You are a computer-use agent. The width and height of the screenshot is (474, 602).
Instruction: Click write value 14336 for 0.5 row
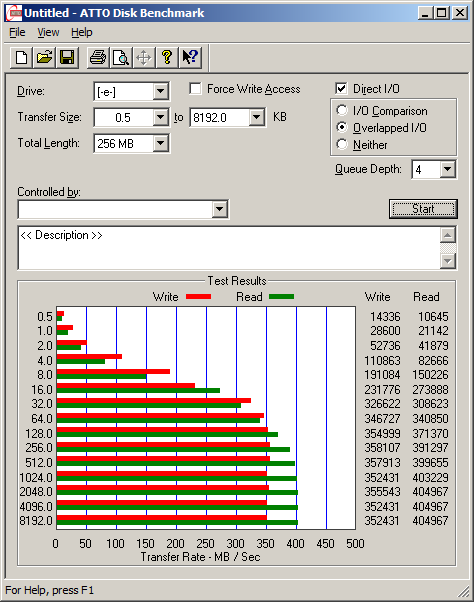click(x=385, y=316)
